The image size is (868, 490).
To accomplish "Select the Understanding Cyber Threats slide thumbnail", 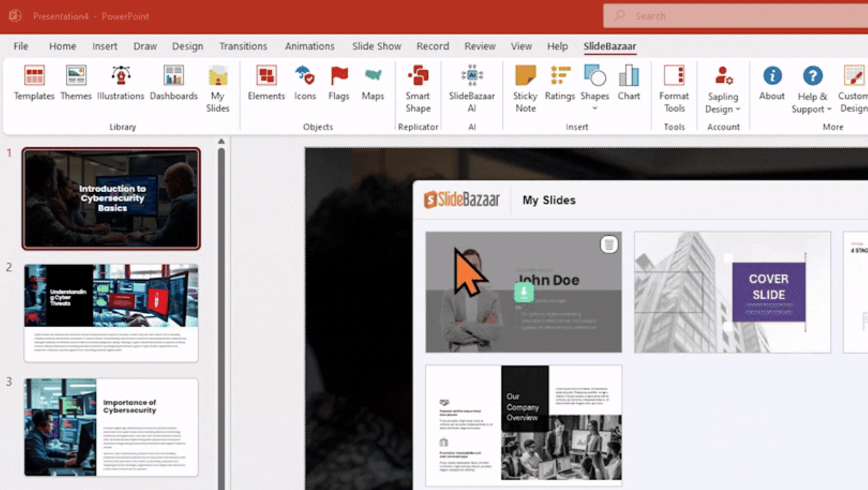I will point(111,313).
